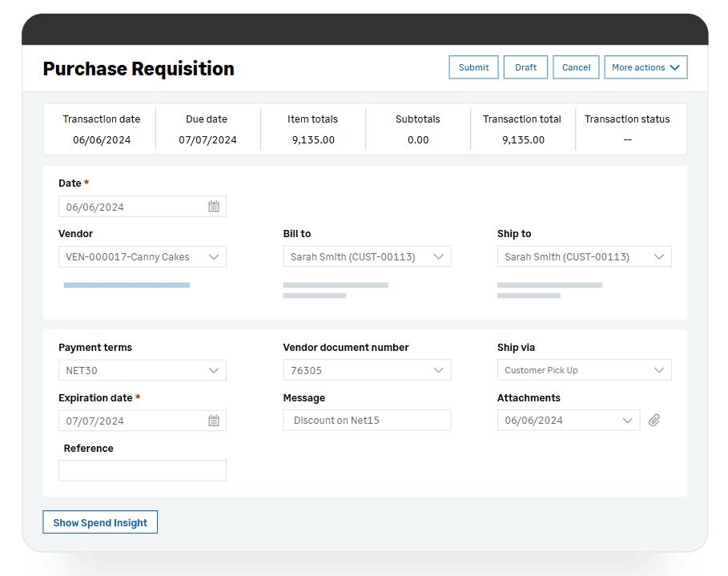
Task: Show Spend Insight for this requisition
Action: click(100, 522)
